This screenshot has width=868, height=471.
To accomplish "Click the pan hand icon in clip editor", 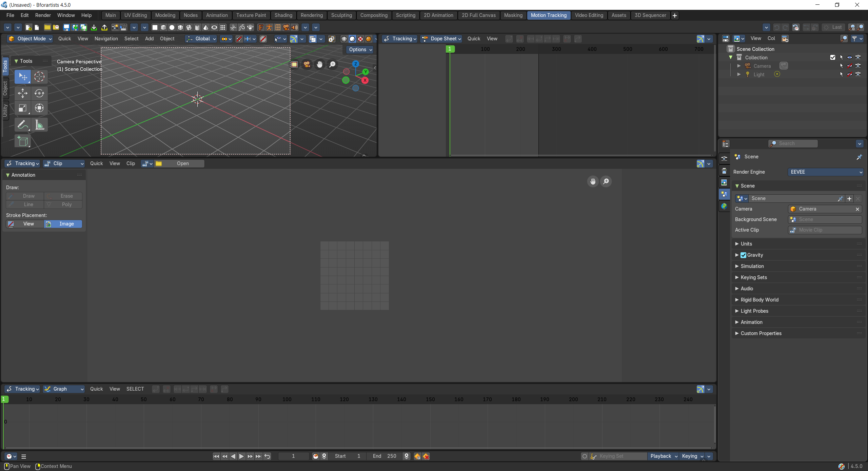I will (593, 181).
